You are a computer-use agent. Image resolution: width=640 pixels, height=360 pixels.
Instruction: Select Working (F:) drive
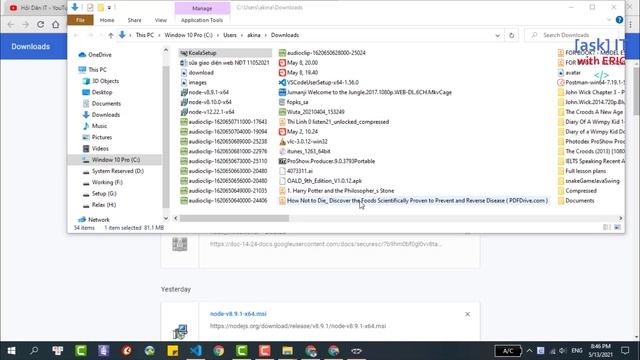pyautogui.click(x=107, y=182)
